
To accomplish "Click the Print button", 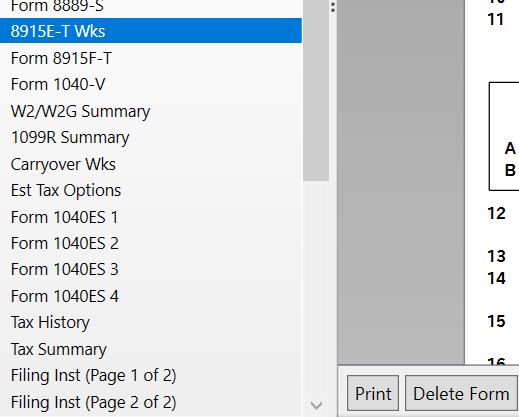I will pos(373,393).
